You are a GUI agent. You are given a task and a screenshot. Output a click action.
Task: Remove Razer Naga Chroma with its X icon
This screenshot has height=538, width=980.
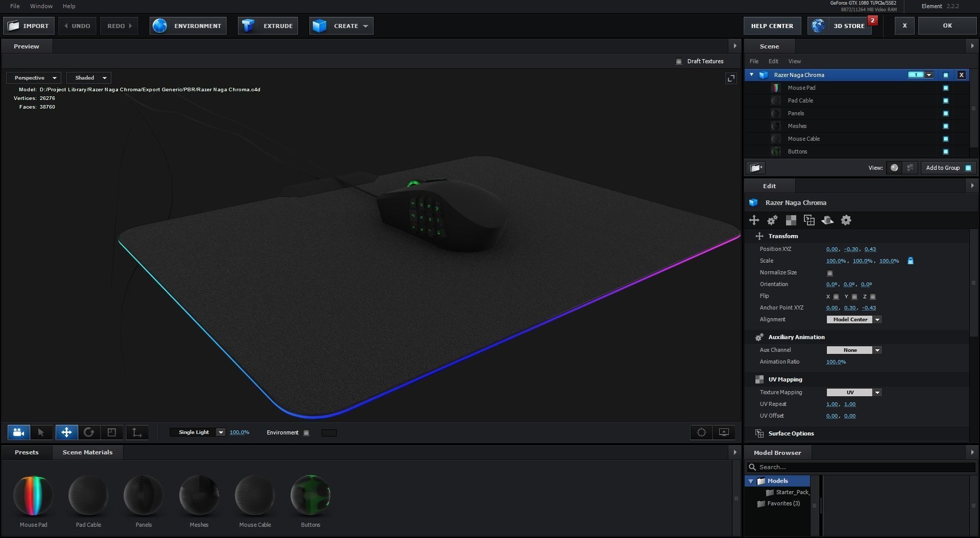(962, 75)
